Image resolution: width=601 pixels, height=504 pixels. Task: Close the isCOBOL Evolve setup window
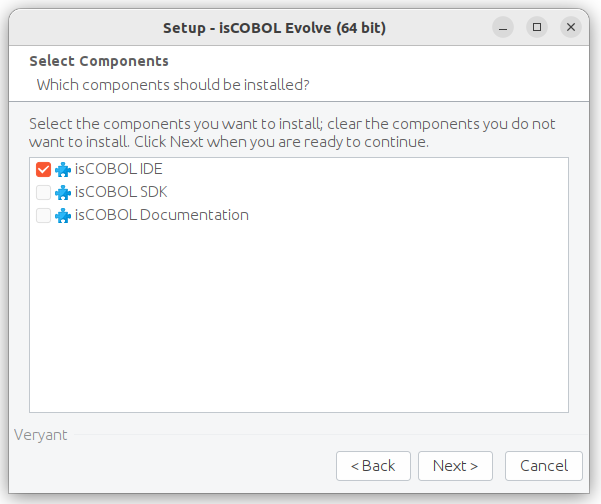coord(571,27)
